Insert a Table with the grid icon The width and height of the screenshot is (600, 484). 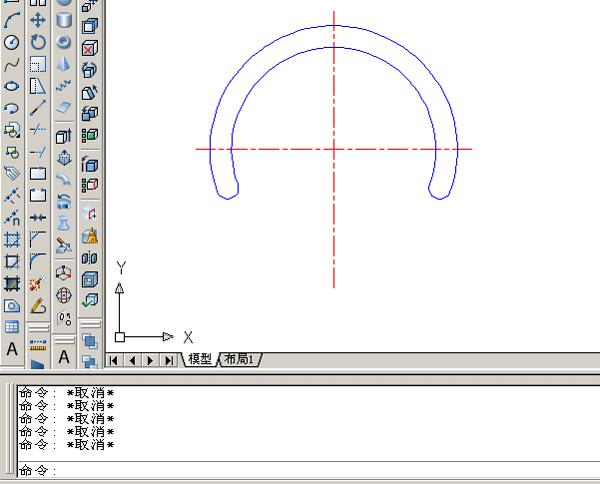[12, 327]
